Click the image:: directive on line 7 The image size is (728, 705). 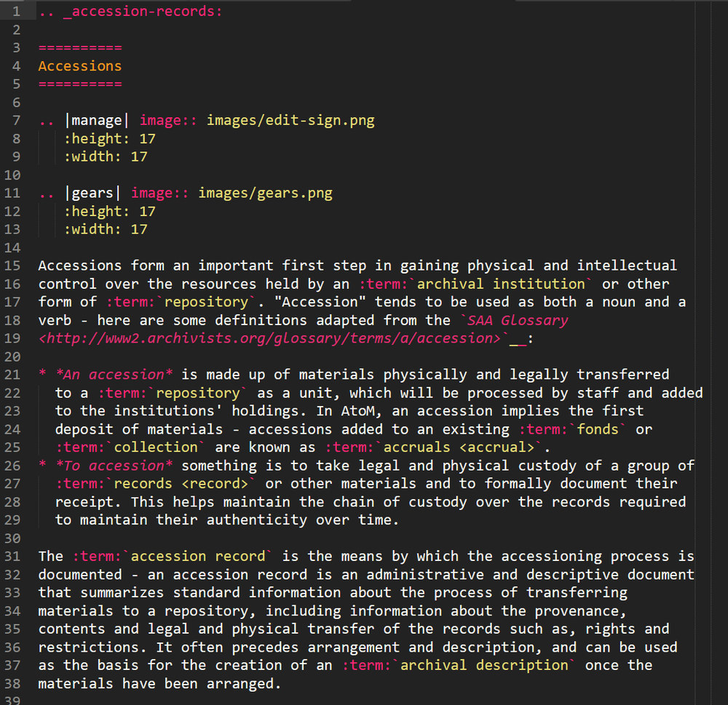pos(167,120)
